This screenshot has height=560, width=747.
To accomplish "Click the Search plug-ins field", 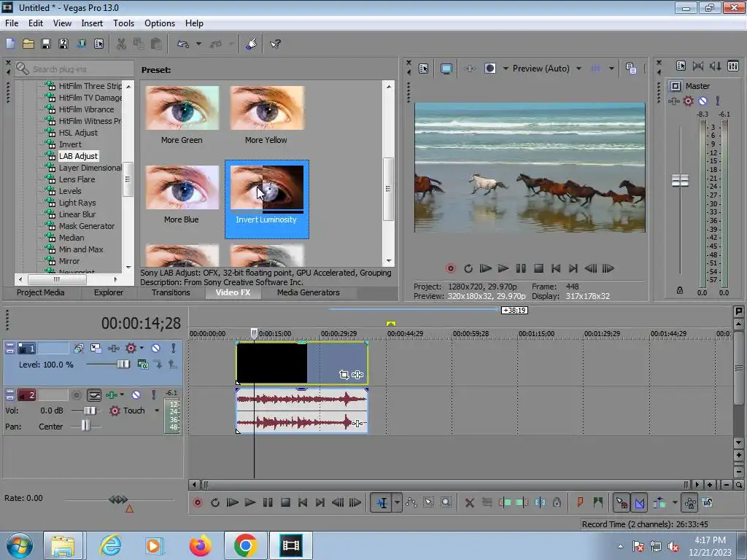I will click(x=74, y=69).
